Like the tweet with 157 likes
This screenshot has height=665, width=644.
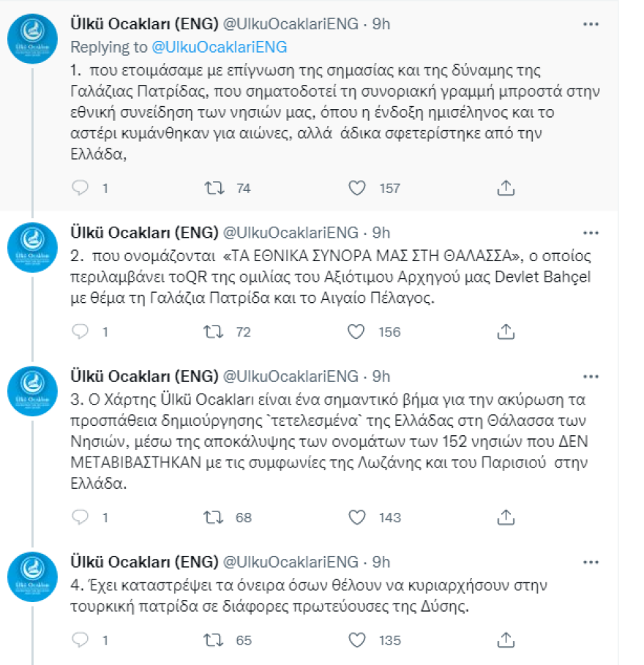point(356,188)
